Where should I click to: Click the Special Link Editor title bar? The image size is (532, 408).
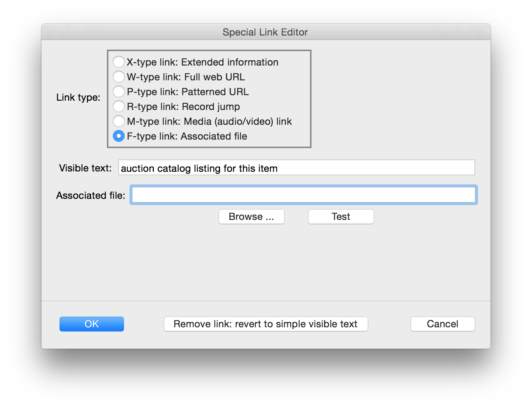(265, 32)
